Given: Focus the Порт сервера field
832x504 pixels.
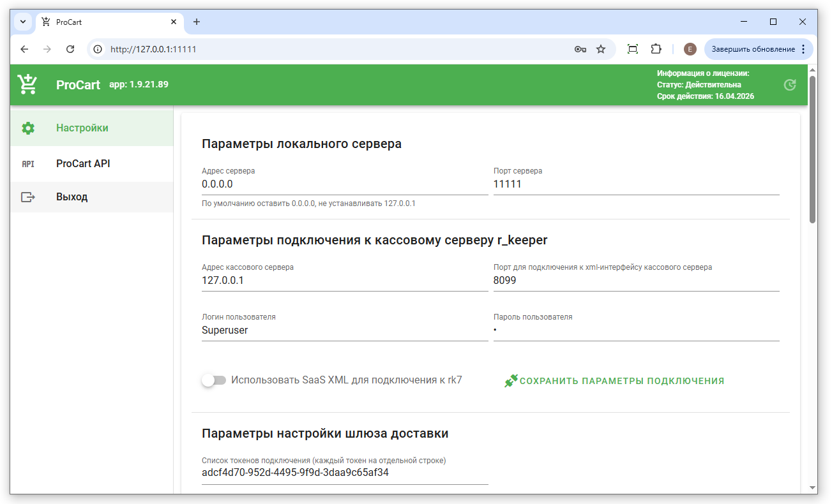Looking at the screenshot, I should pos(636,184).
